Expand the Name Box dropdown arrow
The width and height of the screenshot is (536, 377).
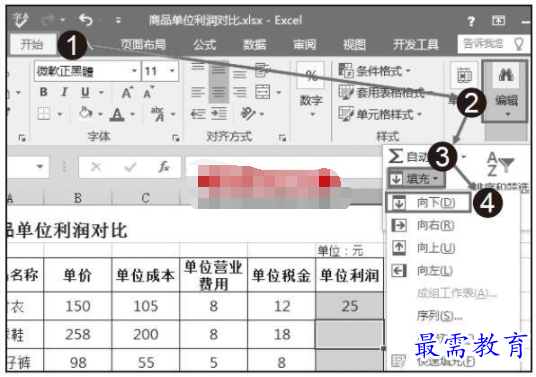click(x=40, y=167)
